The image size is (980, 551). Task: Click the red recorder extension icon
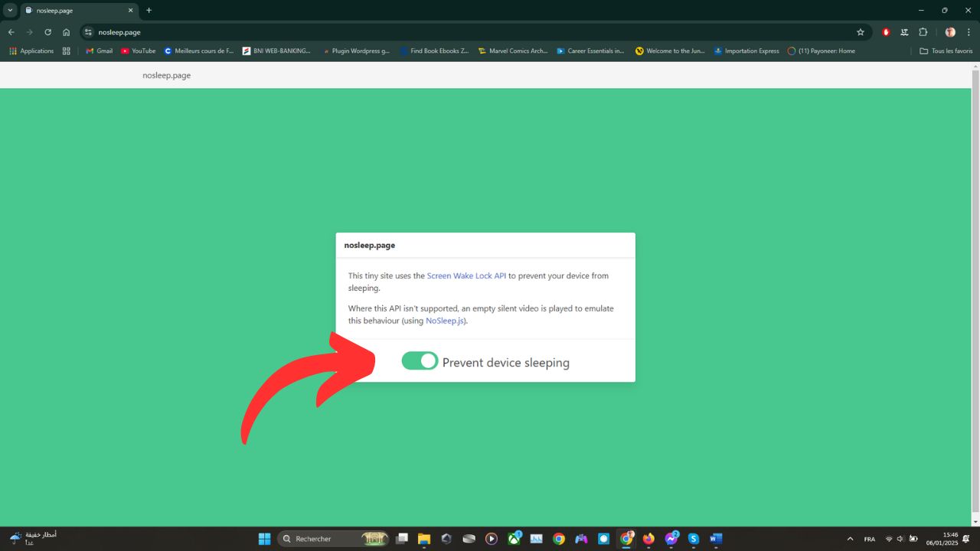pos(886,32)
